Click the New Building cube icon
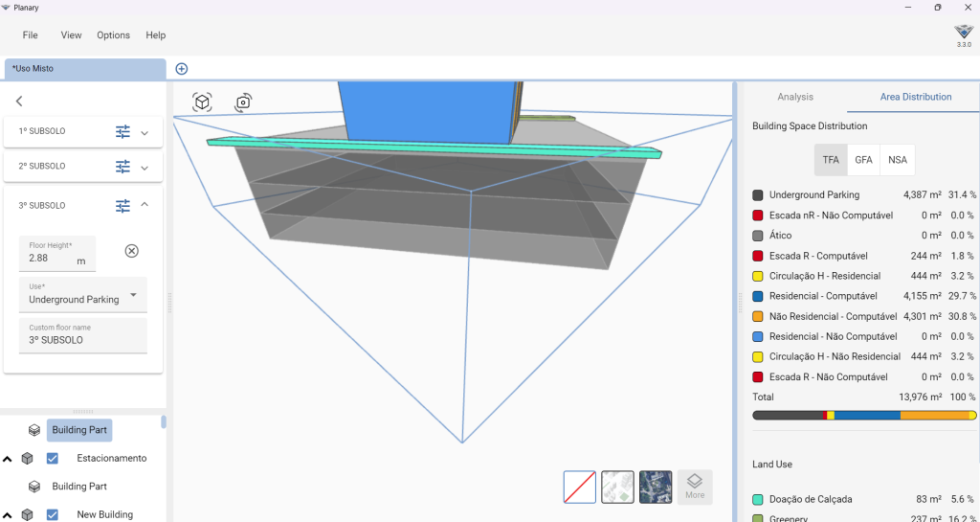980x522 pixels. click(x=27, y=514)
